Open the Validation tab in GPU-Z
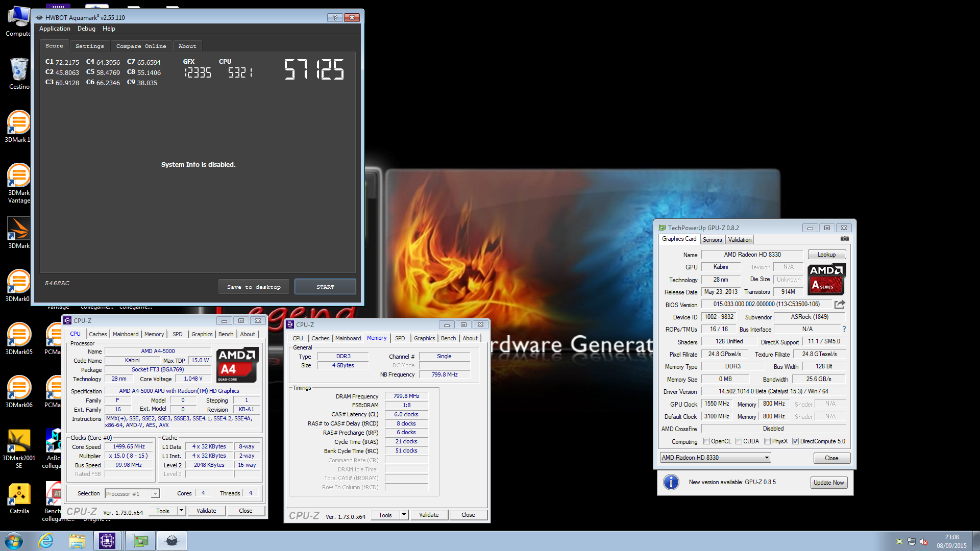This screenshot has width=980, height=551. pos(740,240)
